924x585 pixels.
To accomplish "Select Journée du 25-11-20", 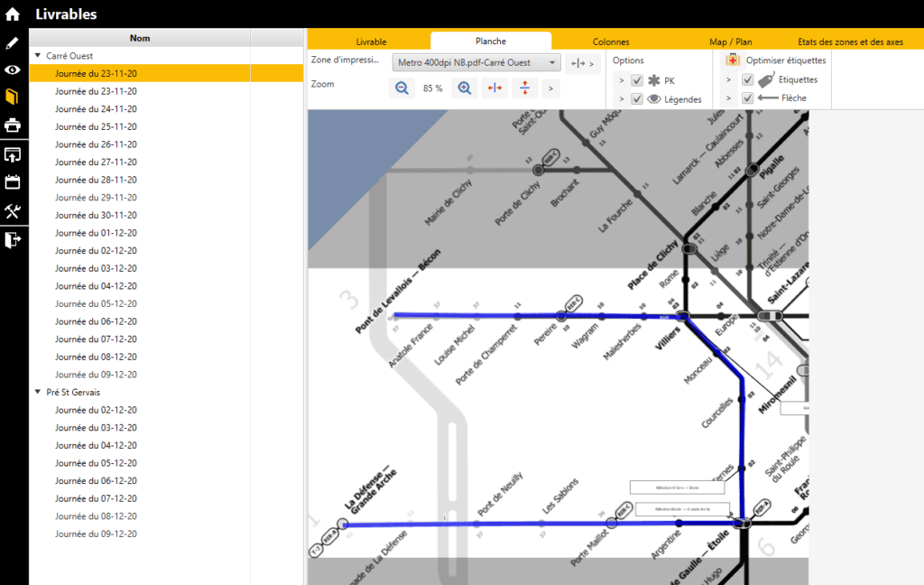I will click(96, 126).
